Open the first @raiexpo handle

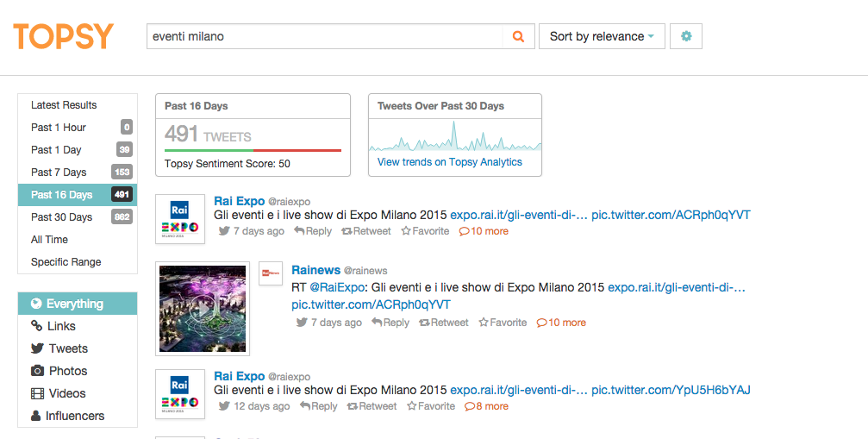289,202
